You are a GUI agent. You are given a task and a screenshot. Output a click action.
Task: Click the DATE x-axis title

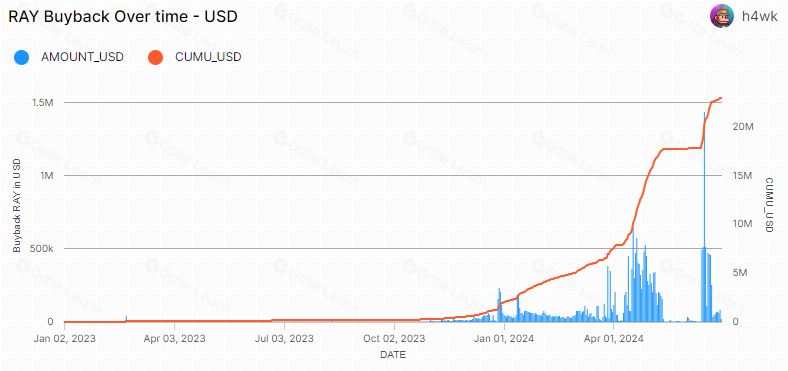(393, 355)
